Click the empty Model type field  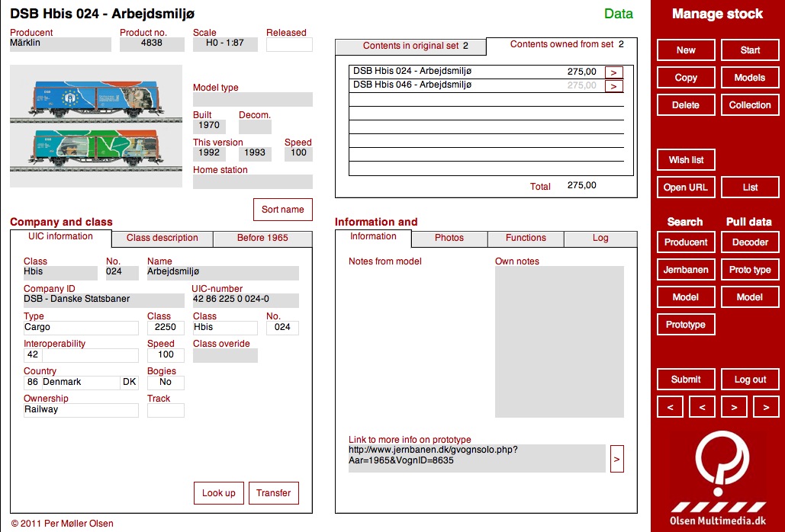tap(253, 100)
